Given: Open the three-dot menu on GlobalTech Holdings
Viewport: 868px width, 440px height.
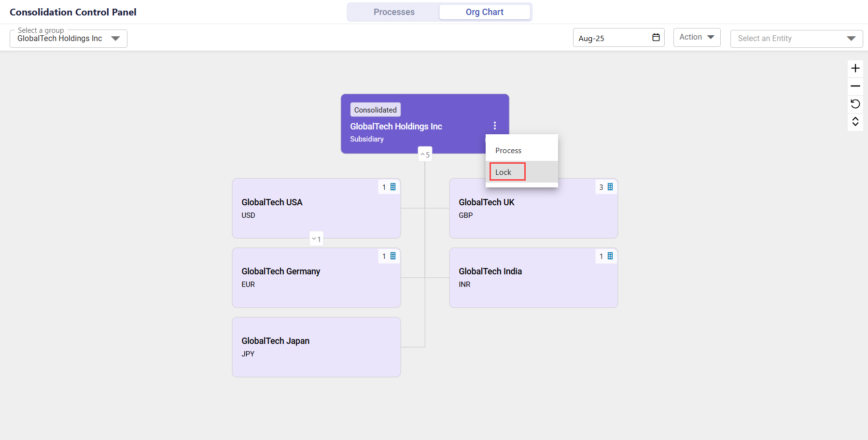Looking at the screenshot, I should click(x=495, y=126).
